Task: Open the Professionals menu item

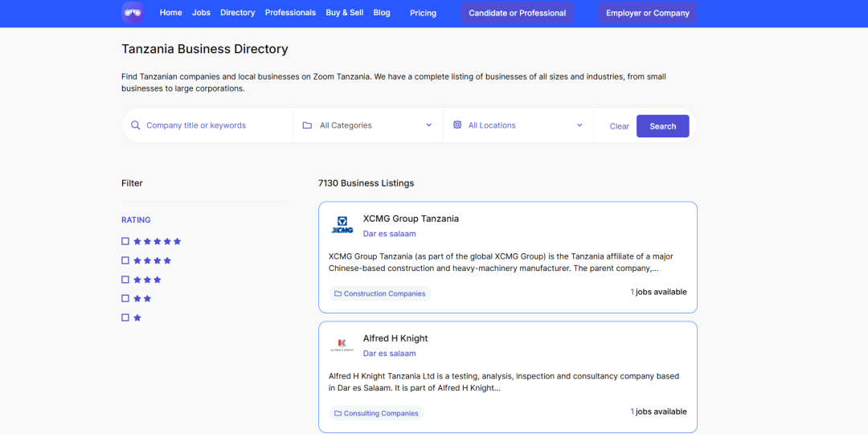Action: (290, 13)
